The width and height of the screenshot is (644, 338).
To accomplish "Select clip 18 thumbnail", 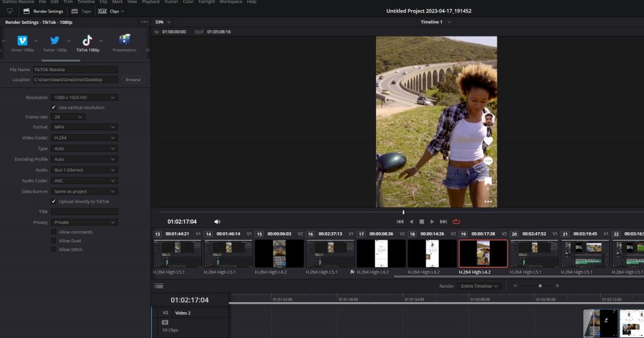I will coord(431,254).
